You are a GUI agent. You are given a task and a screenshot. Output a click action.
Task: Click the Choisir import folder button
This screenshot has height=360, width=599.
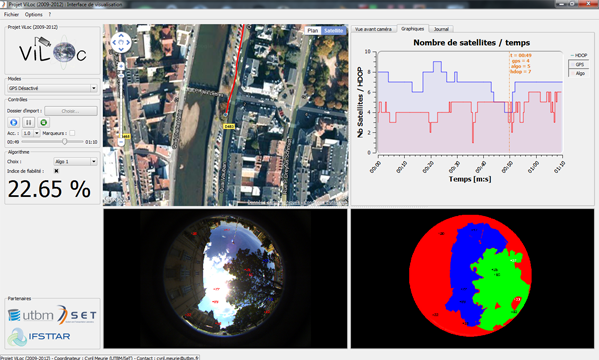pyautogui.click(x=71, y=111)
